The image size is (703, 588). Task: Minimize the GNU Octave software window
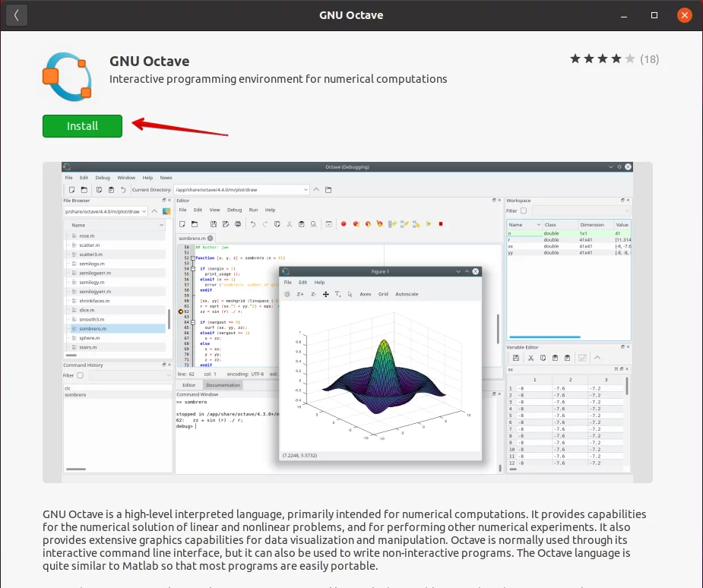point(624,16)
